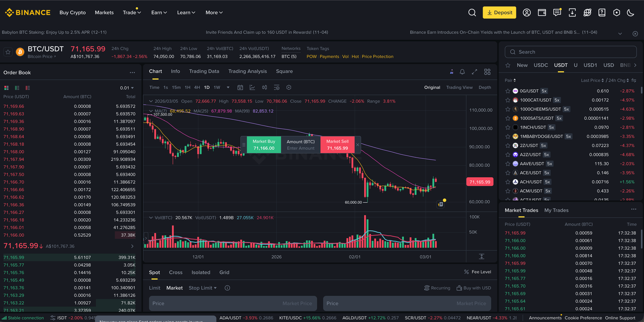Image resolution: width=644 pixels, height=322 pixels.
Task: Open the favorites star filter in pair list
Action: pyautogui.click(x=508, y=65)
